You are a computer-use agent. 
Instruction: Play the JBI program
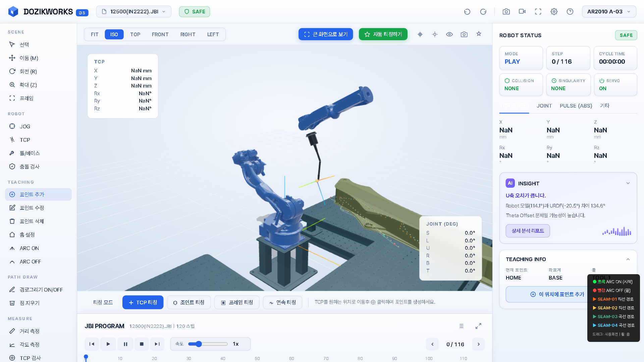coord(108,344)
